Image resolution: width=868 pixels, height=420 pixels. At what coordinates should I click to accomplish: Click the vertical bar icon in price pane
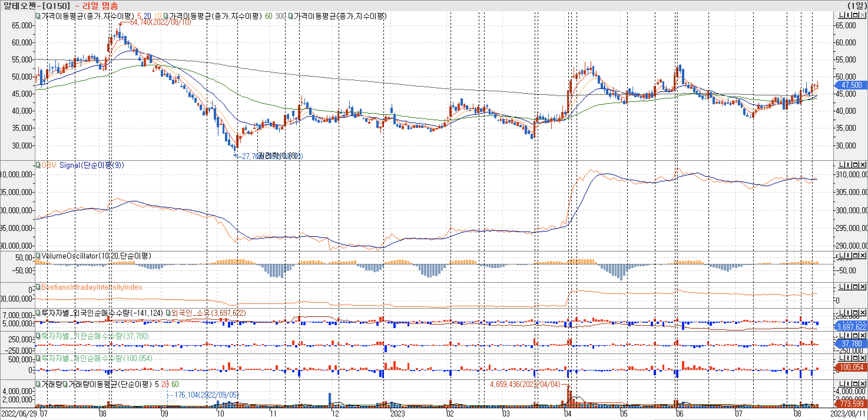[x=848, y=15]
